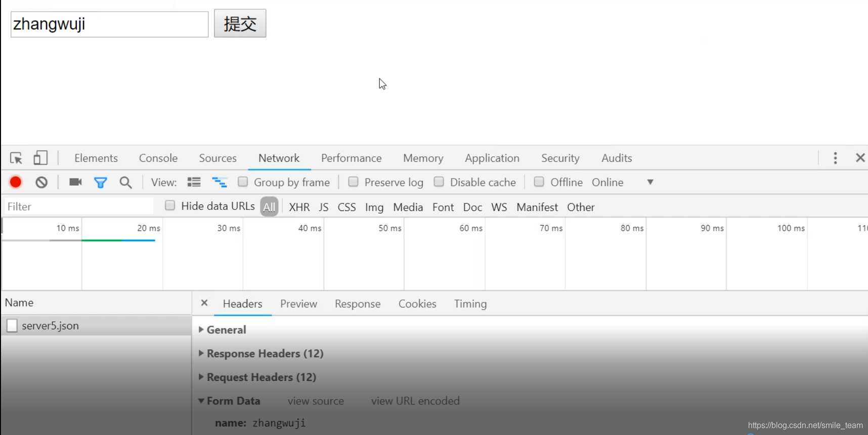Viewport: 868px width, 435px height.
Task: Collapse the Form Data section
Action: (x=229, y=401)
